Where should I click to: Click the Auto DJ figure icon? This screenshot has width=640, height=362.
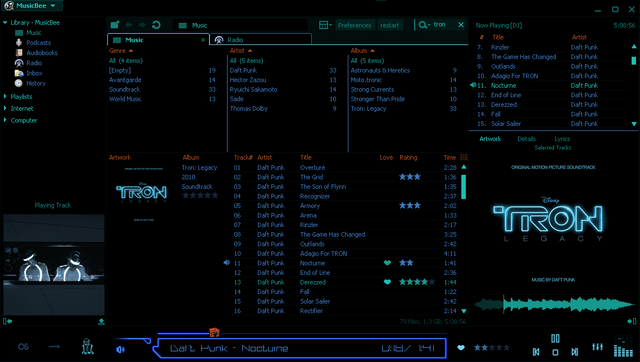click(x=87, y=346)
